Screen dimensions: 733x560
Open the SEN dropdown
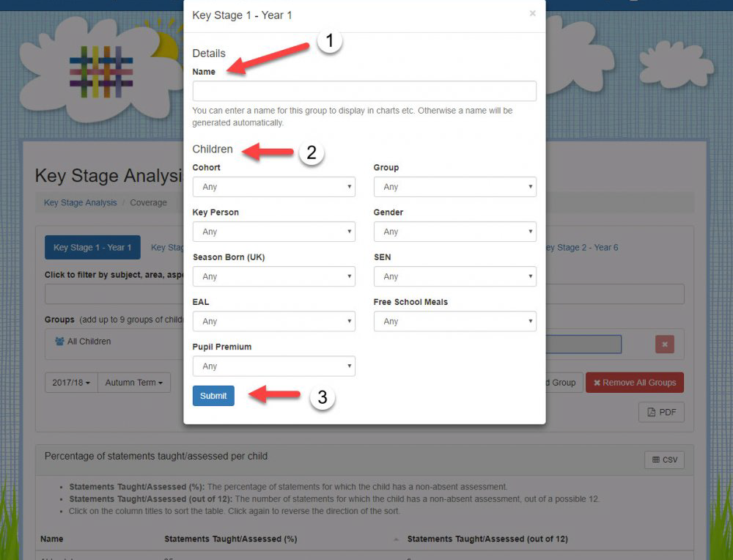455,276
